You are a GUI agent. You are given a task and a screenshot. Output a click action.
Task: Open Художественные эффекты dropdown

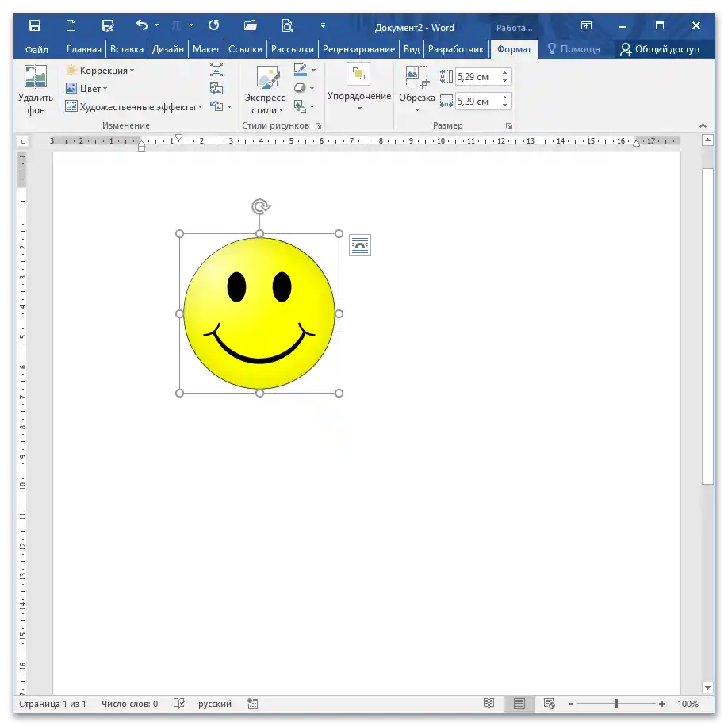click(x=134, y=107)
